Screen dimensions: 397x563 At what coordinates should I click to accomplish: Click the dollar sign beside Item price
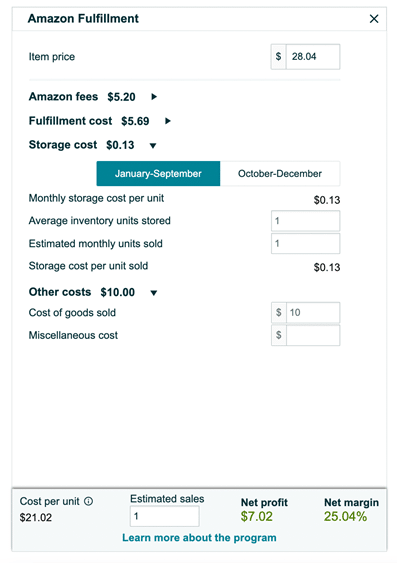pos(279,57)
